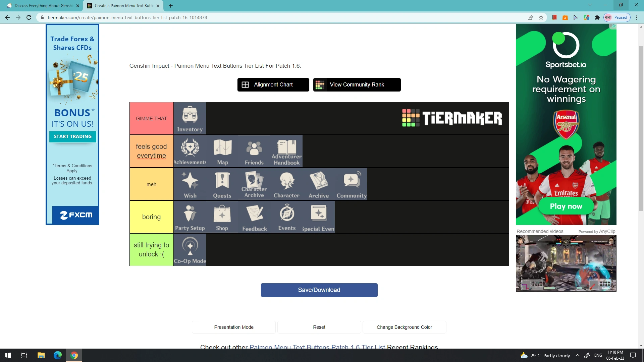Viewport: 644px width, 362px height.
Task: Show hidden system tray icons chevron
Action: point(577,355)
